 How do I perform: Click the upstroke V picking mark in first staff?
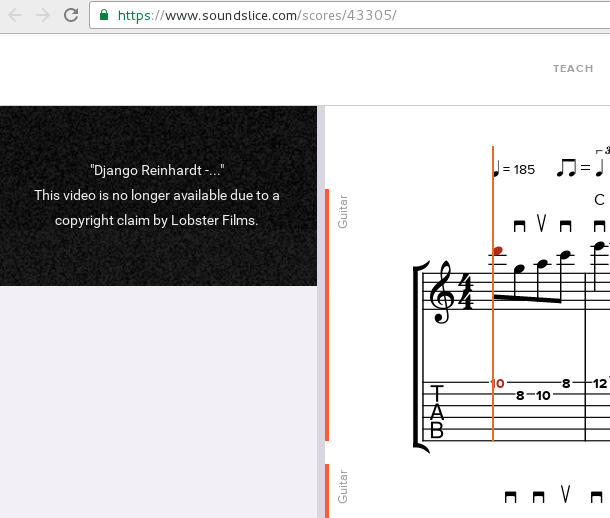click(542, 223)
